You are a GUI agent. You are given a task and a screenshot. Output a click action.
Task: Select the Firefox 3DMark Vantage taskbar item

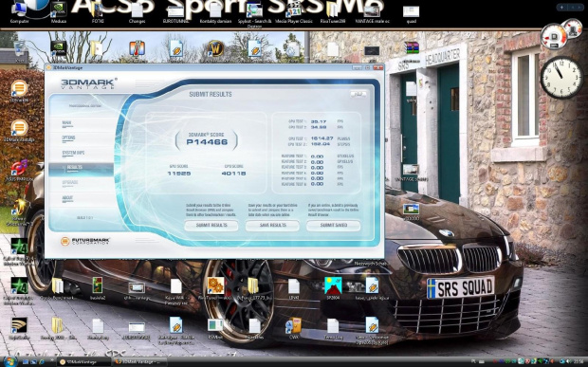click(x=140, y=361)
